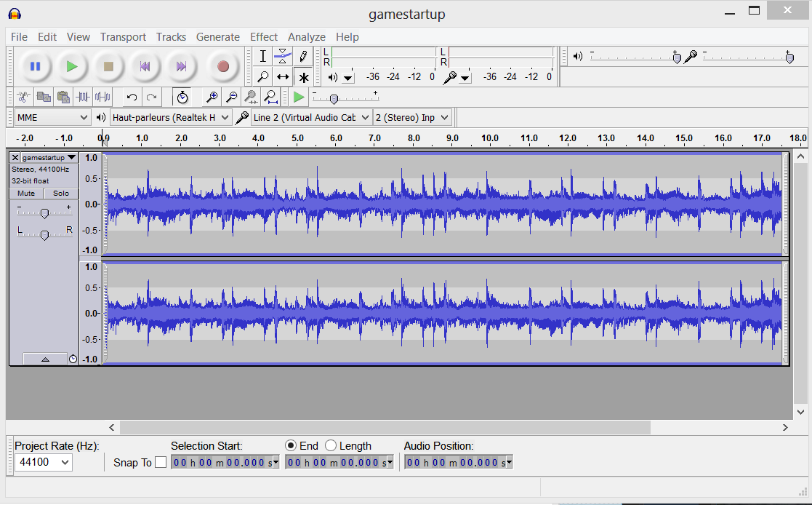Screen dimensions: 812x505
Task: Fit selection in window zoom icon
Action: click(x=252, y=97)
